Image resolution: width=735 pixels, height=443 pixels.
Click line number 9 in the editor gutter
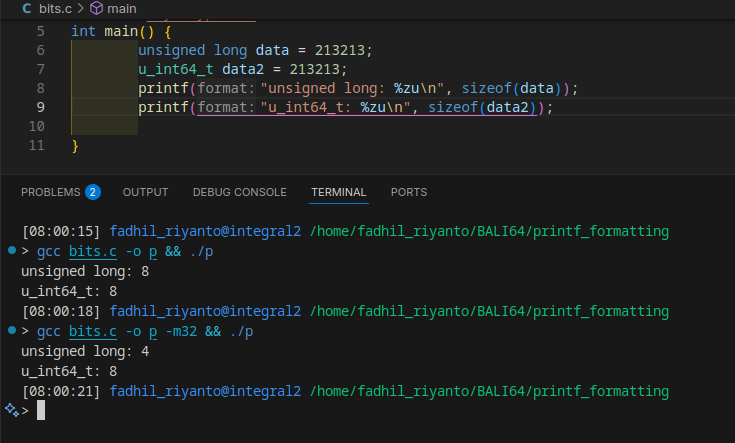tap(39, 107)
